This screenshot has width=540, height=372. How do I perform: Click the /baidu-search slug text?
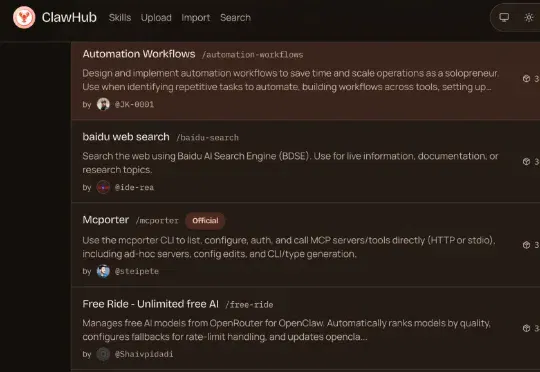point(207,138)
